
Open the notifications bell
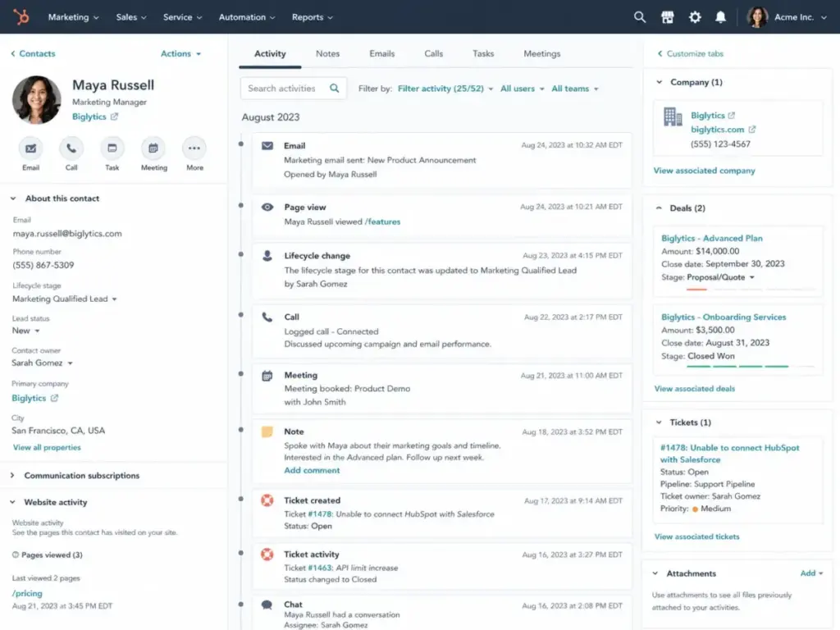tap(720, 17)
